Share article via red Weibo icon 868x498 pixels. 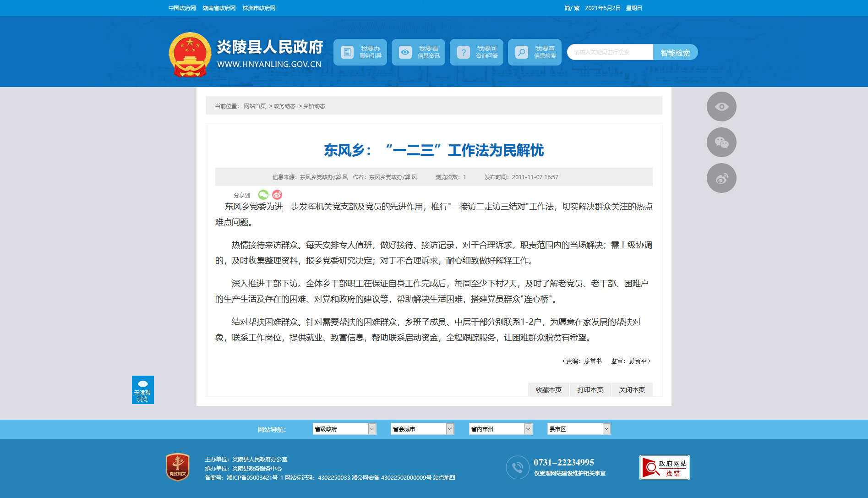(x=277, y=195)
